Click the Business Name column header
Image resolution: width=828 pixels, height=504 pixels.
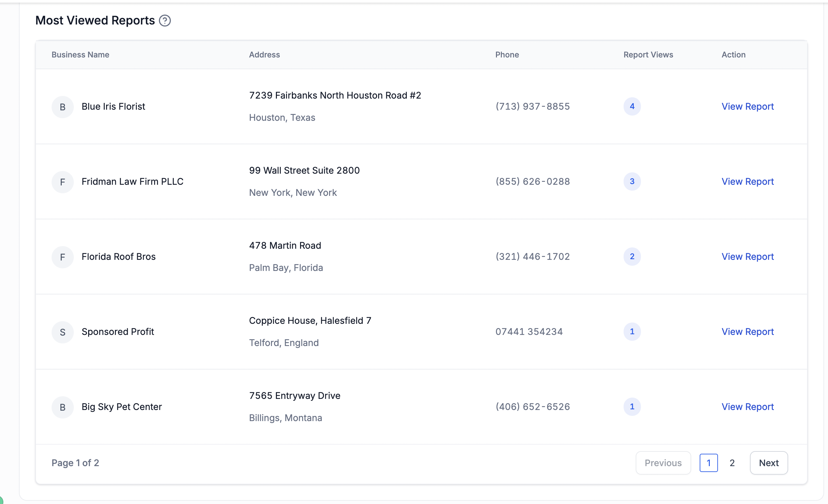80,55
